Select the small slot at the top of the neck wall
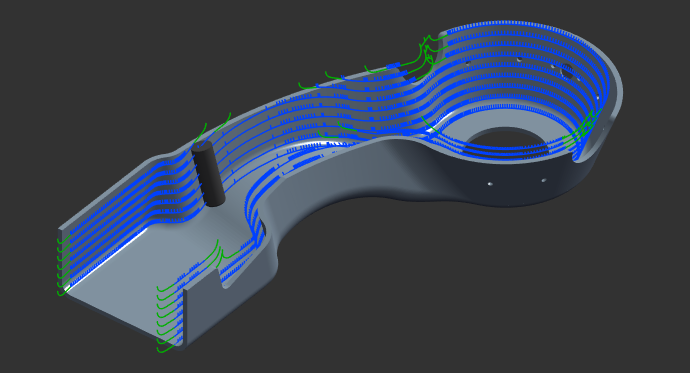Image resolution: width=690 pixels, height=373 pixels. click(x=410, y=77)
